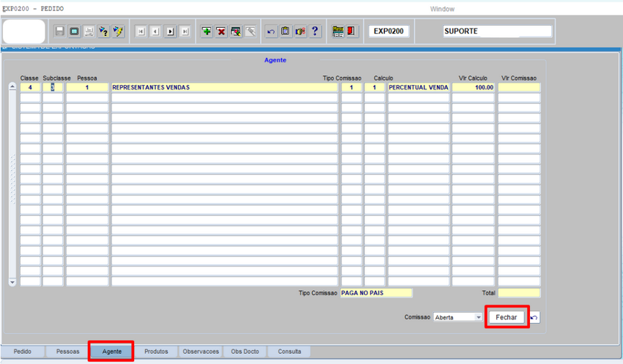Click the green plus insert record icon

pos(207,31)
